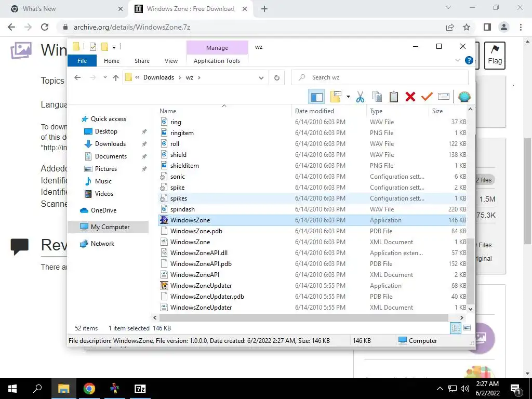Open recent locations dropdown in Explorer
Viewport: 532px width, 399px height.
[105, 77]
